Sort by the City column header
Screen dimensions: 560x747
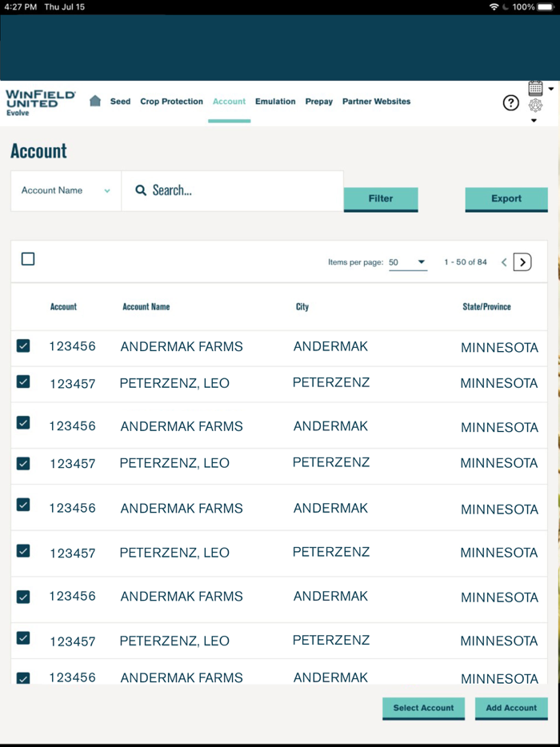(302, 307)
